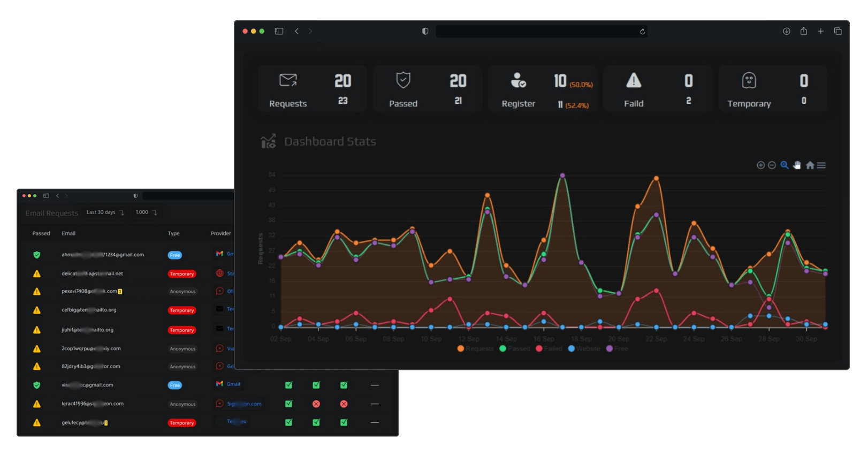Toggle the Website series in chart legend
The image size is (868, 455).
[584, 348]
